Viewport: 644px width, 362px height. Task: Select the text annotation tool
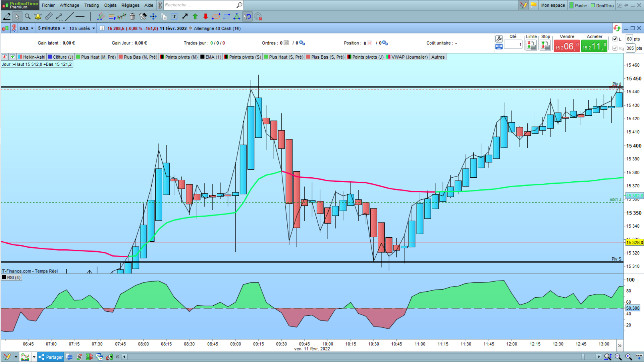click(x=174, y=16)
